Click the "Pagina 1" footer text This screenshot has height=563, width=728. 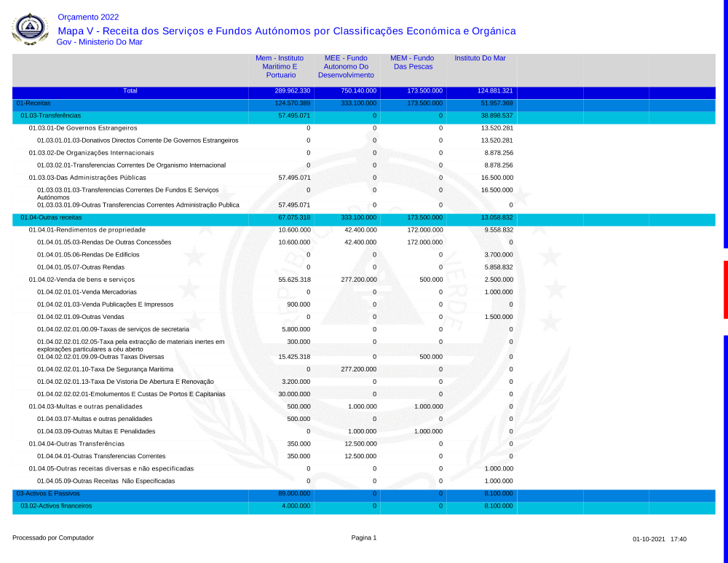(x=364, y=538)
